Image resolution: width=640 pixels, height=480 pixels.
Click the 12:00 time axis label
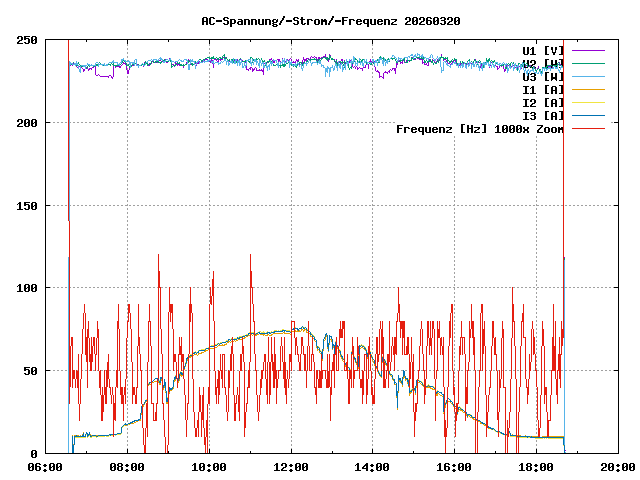pos(291,467)
